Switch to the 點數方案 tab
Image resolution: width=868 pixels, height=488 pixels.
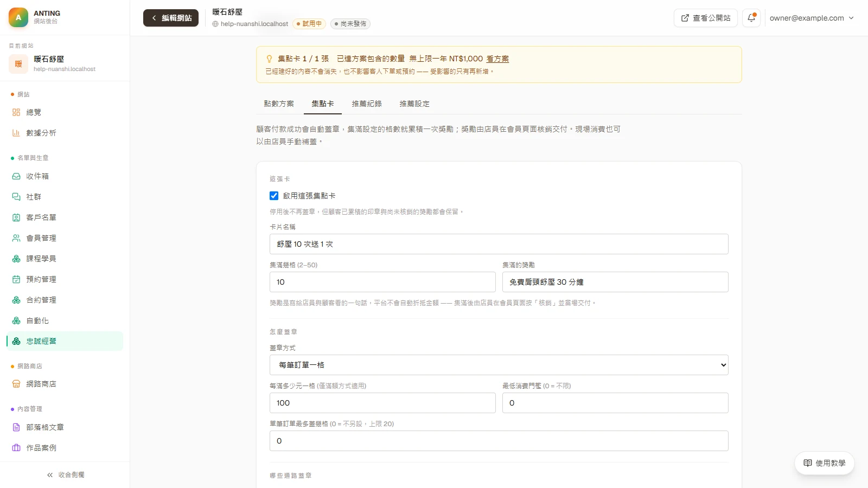(279, 104)
